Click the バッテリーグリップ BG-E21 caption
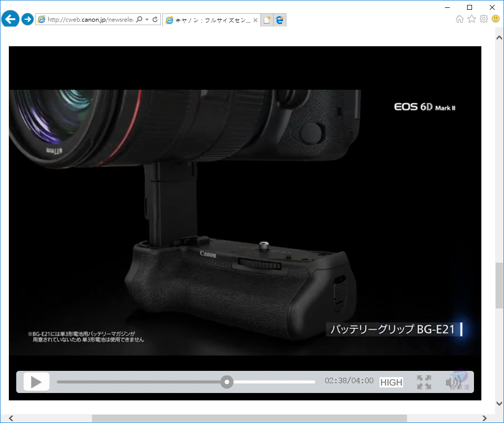 pos(392,330)
